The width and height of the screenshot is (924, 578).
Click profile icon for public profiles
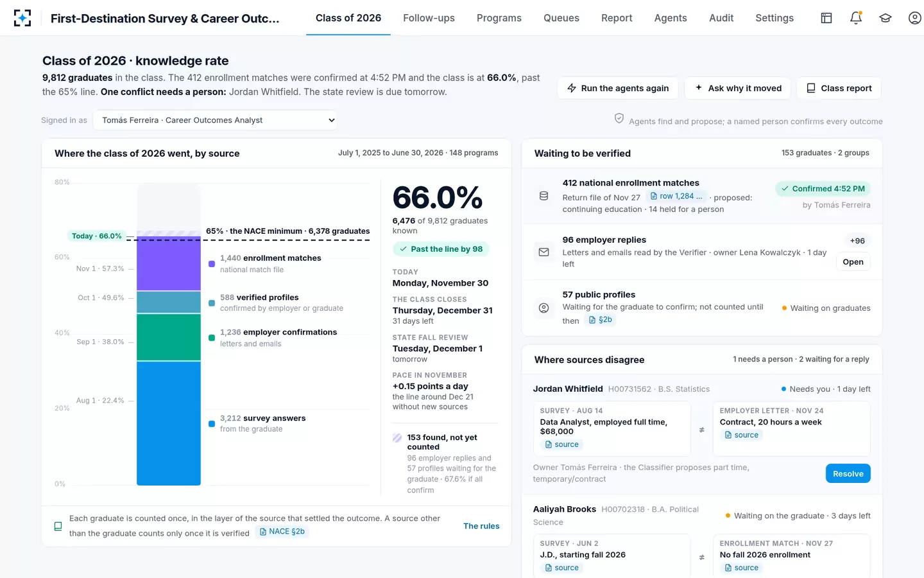543,308
